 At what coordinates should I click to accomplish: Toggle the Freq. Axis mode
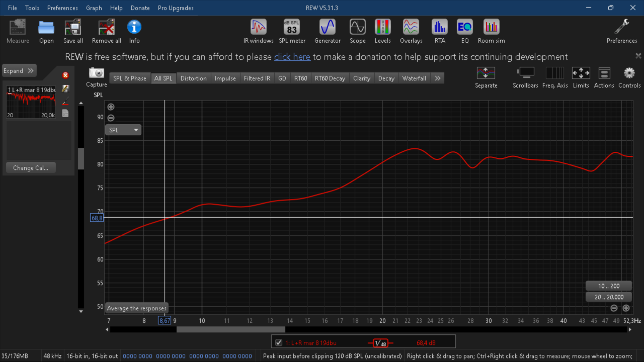pos(555,77)
